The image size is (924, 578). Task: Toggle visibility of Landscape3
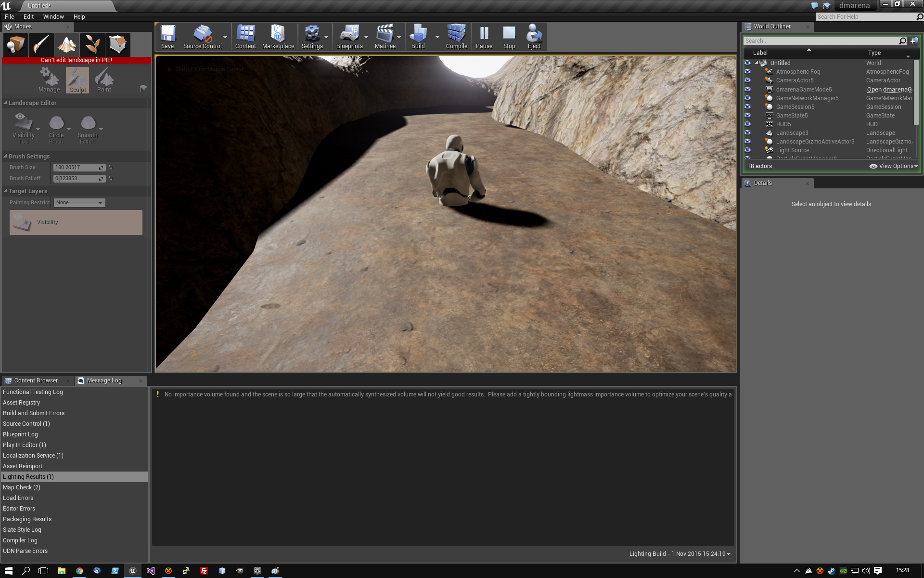click(747, 133)
